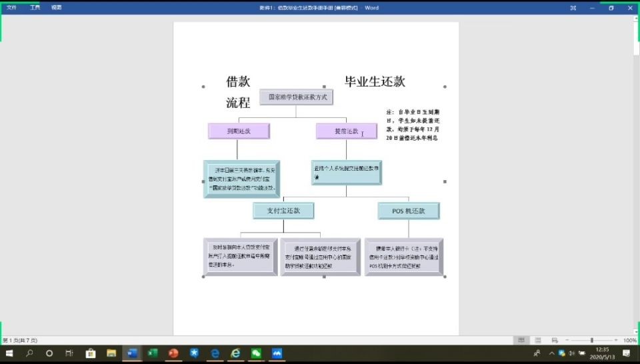Click the auto-hide reading toolbar icon
The height and width of the screenshot is (364, 640).
573,8
